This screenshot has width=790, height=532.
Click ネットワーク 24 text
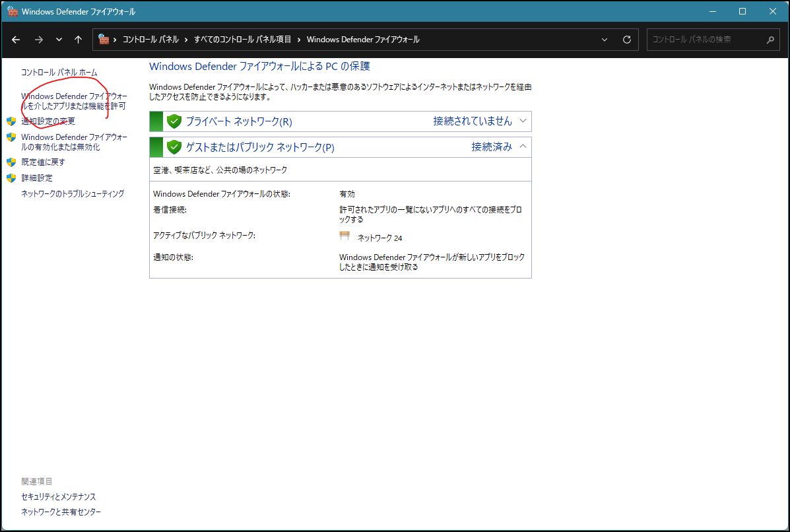380,238
